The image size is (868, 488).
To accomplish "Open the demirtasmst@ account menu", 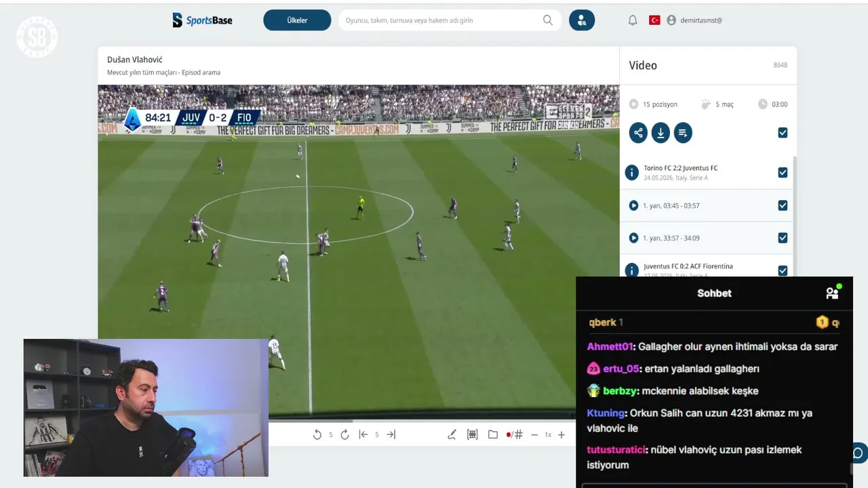I will [x=694, y=20].
